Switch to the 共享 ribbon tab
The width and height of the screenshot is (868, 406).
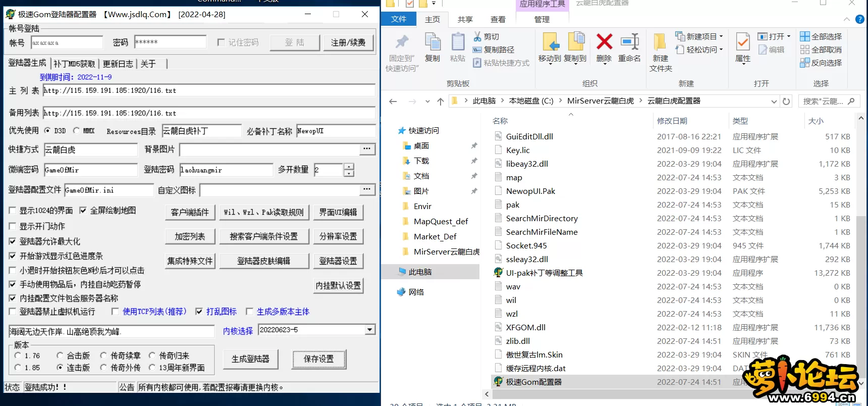pos(465,19)
